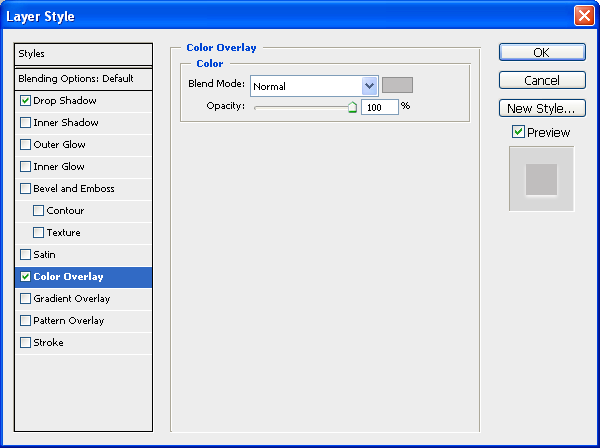Viewport: 600px width, 448px height.
Task: Select Blending Options: Default
Action: [x=83, y=79]
